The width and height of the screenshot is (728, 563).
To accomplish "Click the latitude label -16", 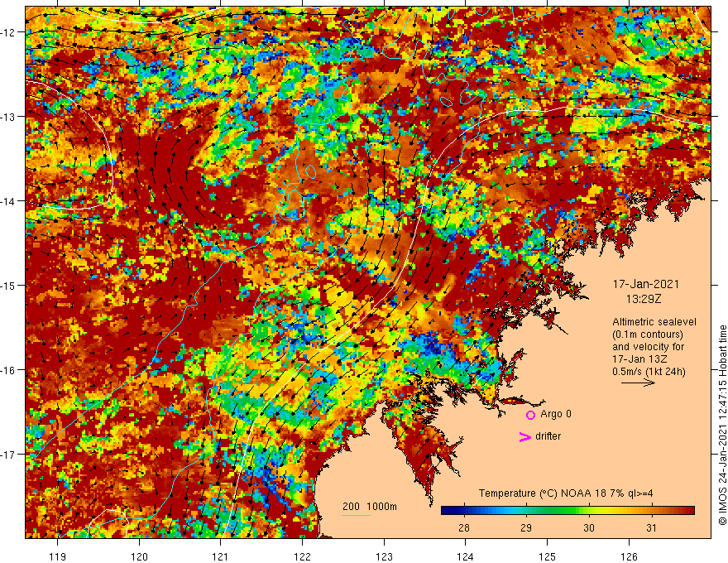I will (x=9, y=370).
